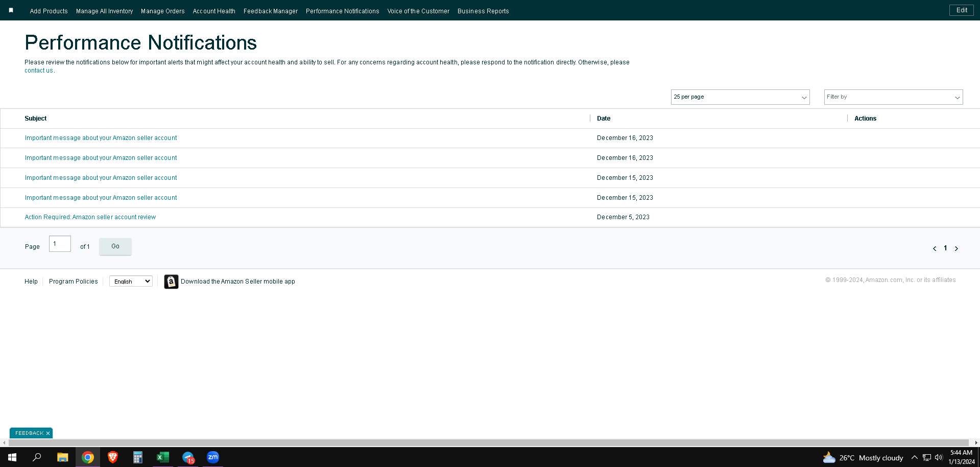980x467 pixels.
Task: Open Telegram with 15 unread badge
Action: (188, 457)
